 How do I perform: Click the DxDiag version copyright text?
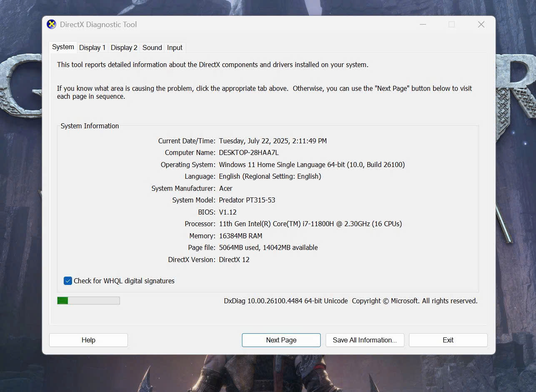[x=351, y=301]
